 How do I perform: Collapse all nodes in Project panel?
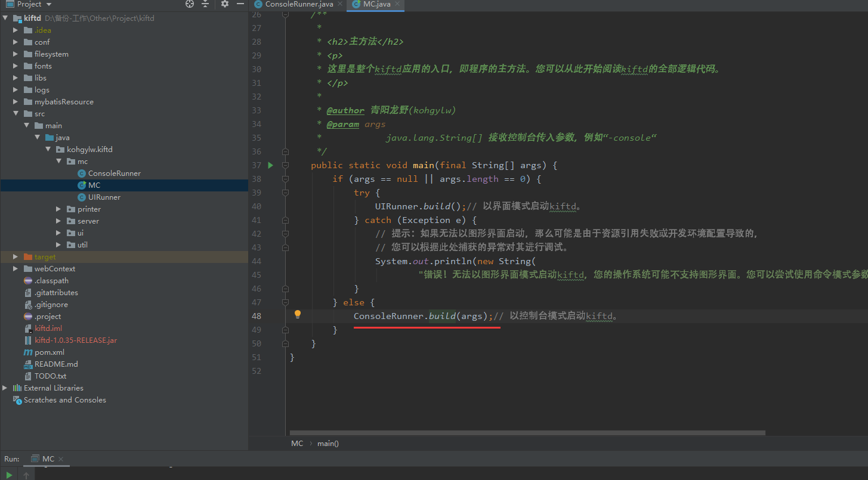205,4
